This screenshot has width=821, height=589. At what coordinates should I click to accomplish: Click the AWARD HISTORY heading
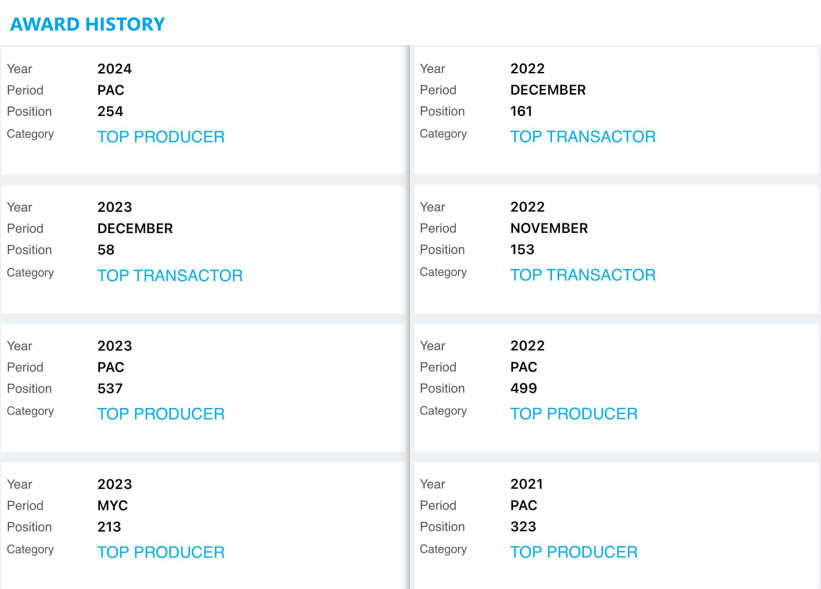(87, 24)
